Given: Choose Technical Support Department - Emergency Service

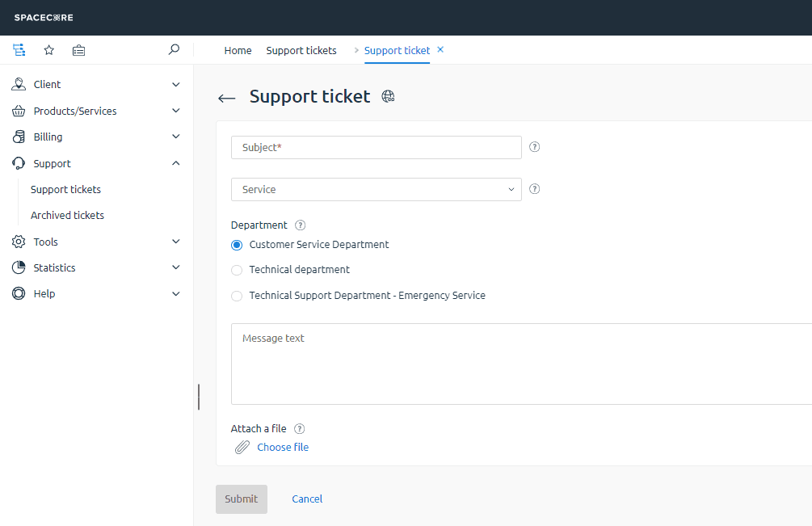Looking at the screenshot, I should point(237,296).
